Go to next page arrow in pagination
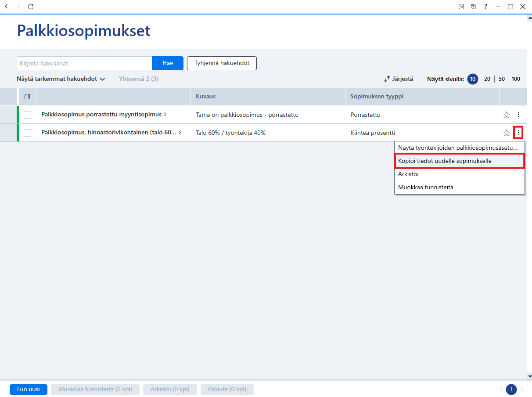Image resolution: width=532 pixels, height=397 pixels. pos(522,390)
